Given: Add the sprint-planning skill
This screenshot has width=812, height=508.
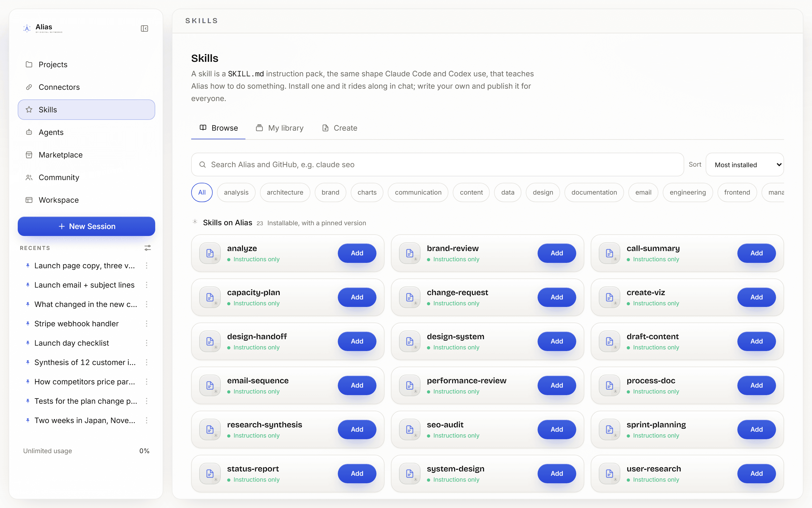Looking at the screenshot, I should click(756, 430).
